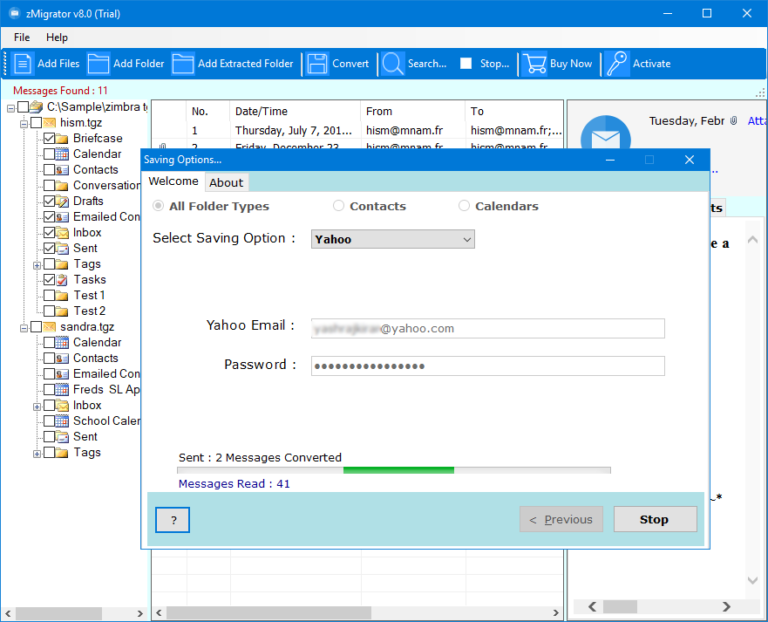Click the Atta... link in preview header
768x622 pixels.
pos(757,121)
